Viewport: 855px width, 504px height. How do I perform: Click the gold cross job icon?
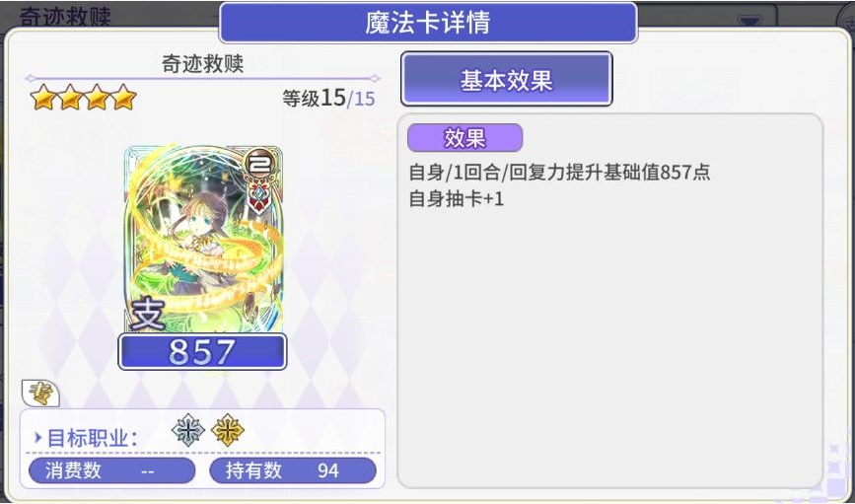click(x=228, y=430)
